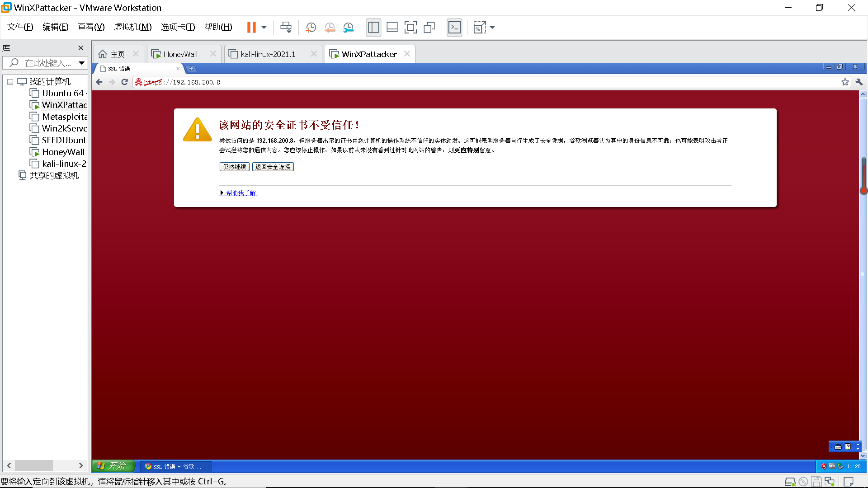Collapse the 我的计算机 tree node
This screenshot has width=868, height=488.
[x=10, y=82]
